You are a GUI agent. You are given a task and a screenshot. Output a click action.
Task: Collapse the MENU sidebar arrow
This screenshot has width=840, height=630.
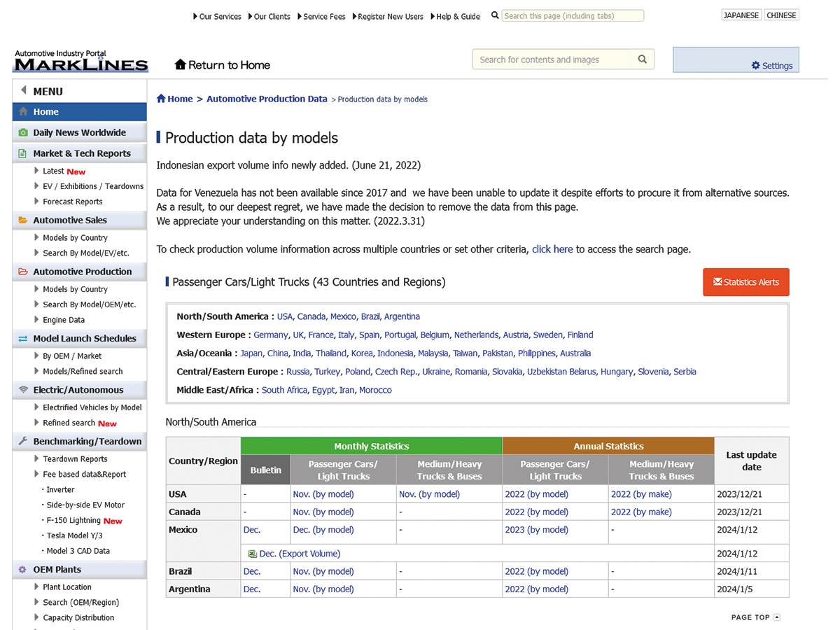(23, 91)
